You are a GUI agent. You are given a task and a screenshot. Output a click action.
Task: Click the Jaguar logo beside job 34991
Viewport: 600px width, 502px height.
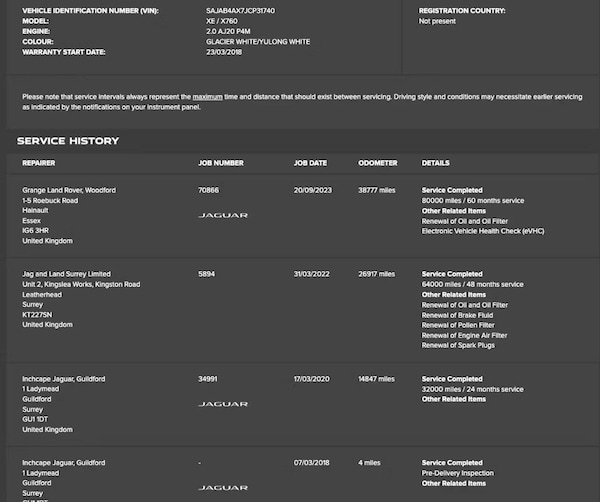click(223, 404)
